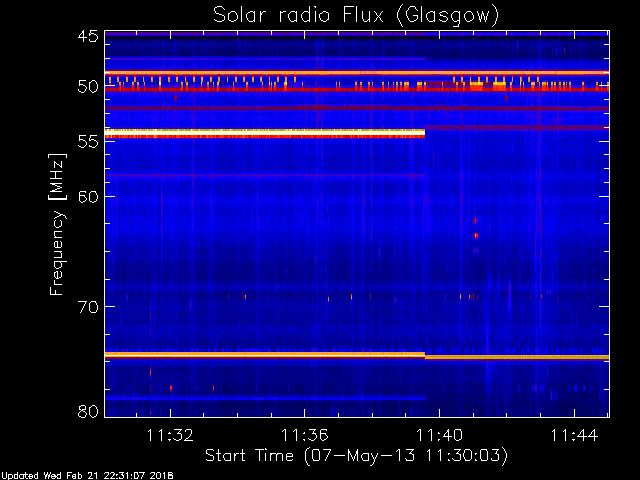Select the 'Frequency [MHz]' axis label

57,224
